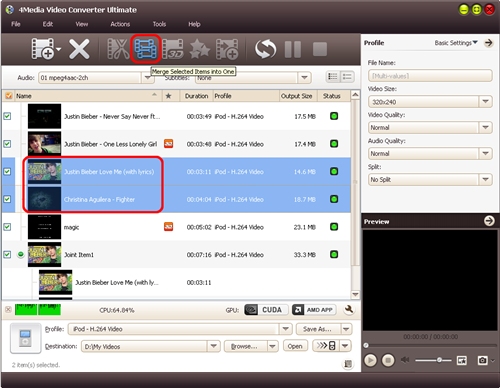Uncheck the Joint Item1 checkbox
500x388 pixels.
pyautogui.click(x=7, y=254)
